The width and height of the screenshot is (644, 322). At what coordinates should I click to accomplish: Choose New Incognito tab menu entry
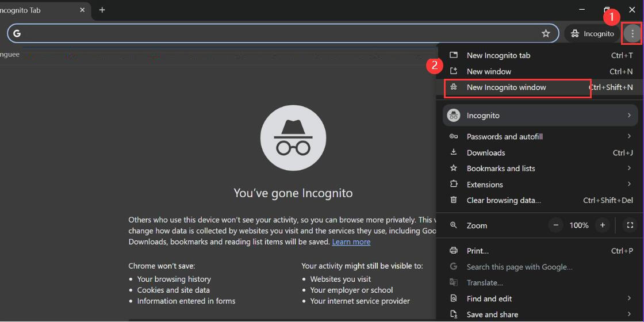(x=540, y=55)
